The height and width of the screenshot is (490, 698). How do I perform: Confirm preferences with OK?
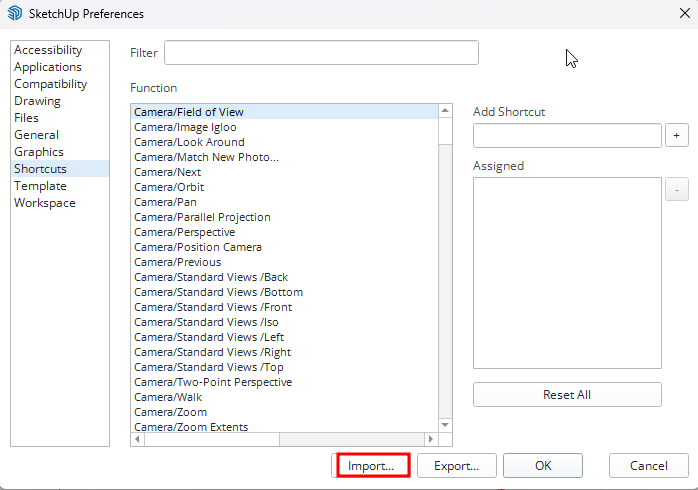coord(543,466)
